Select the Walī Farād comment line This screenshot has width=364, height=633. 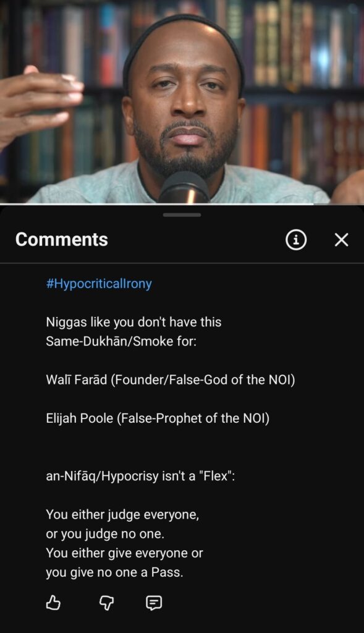click(171, 380)
